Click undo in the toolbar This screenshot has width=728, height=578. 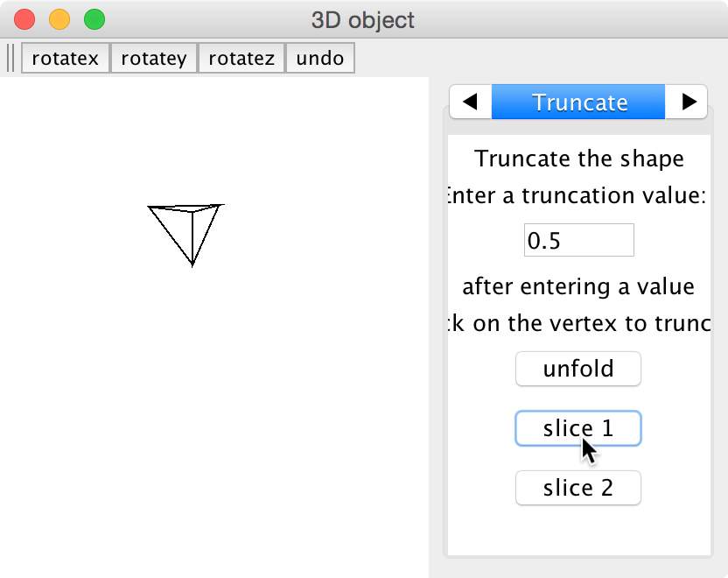[319, 59]
